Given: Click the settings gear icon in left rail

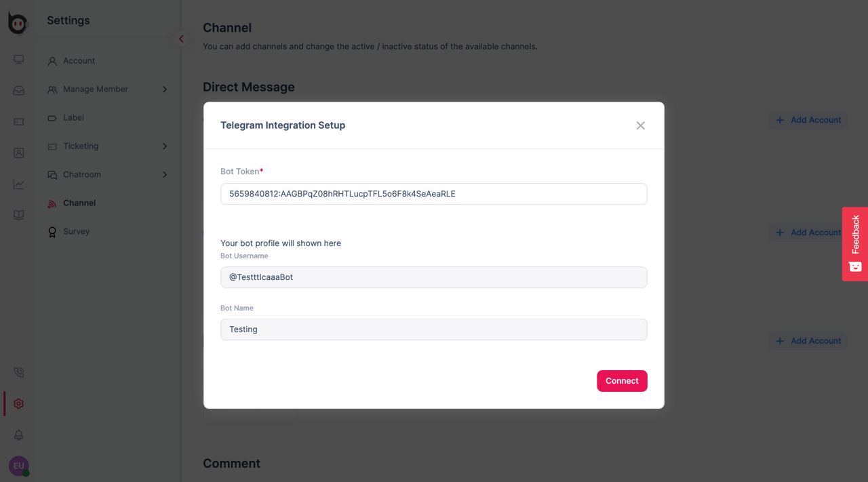Looking at the screenshot, I should [x=19, y=404].
